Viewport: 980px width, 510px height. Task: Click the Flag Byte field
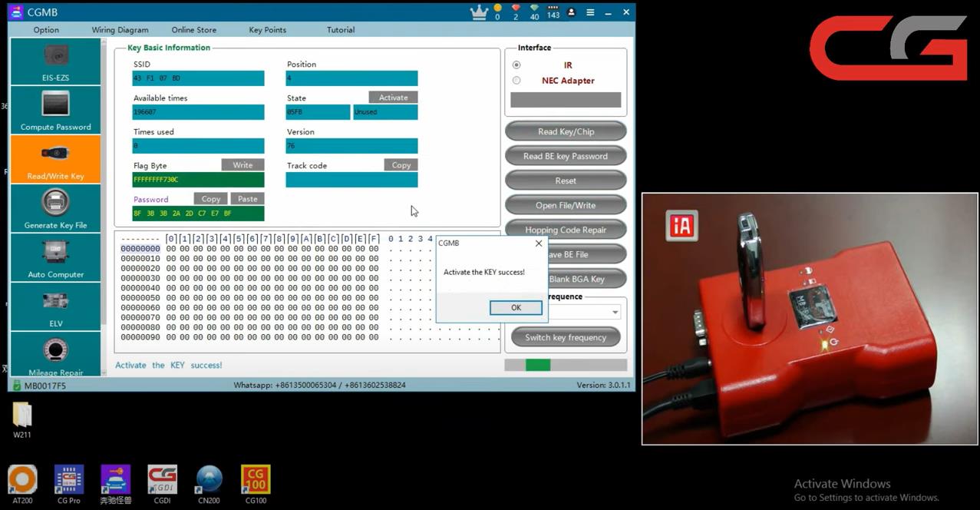198,180
